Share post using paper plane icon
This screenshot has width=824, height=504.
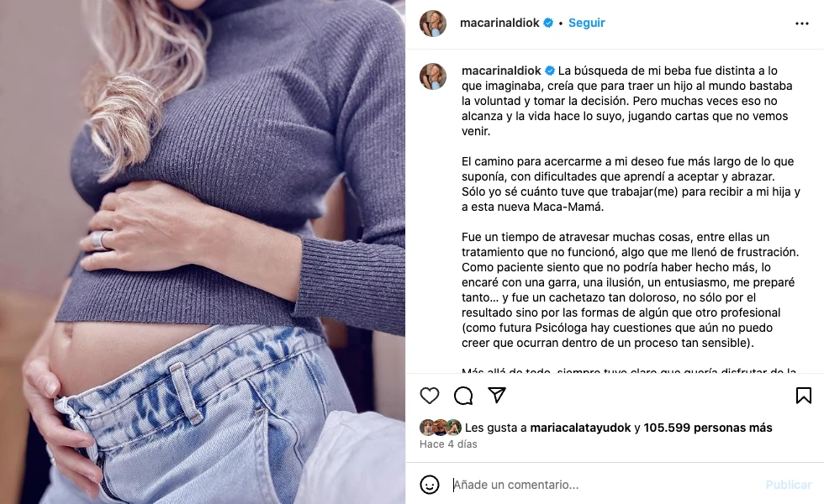tap(497, 396)
